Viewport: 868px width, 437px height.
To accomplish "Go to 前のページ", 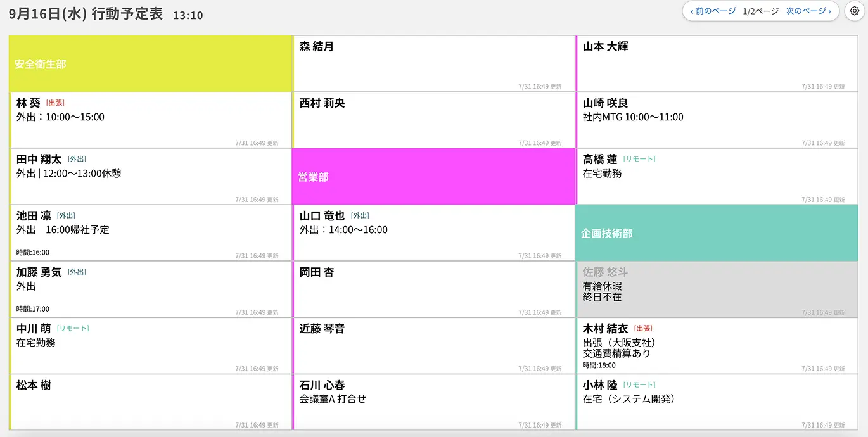I will pos(713,11).
